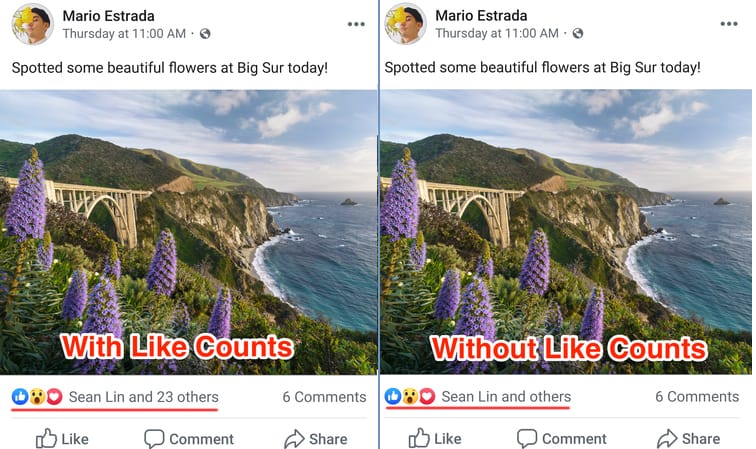The width and height of the screenshot is (756, 449).
Task: Click Mario Estrada's avatar on the right post
Action: point(405,23)
